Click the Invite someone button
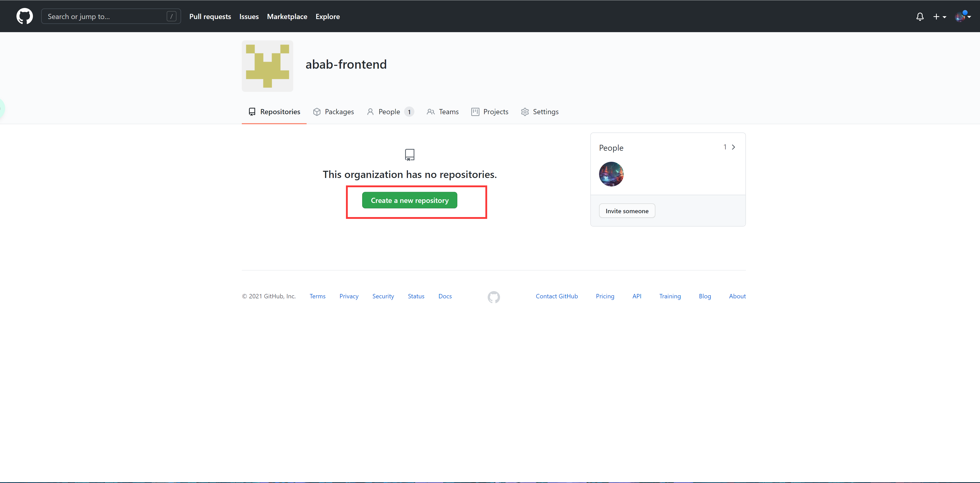 [x=627, y=211]
